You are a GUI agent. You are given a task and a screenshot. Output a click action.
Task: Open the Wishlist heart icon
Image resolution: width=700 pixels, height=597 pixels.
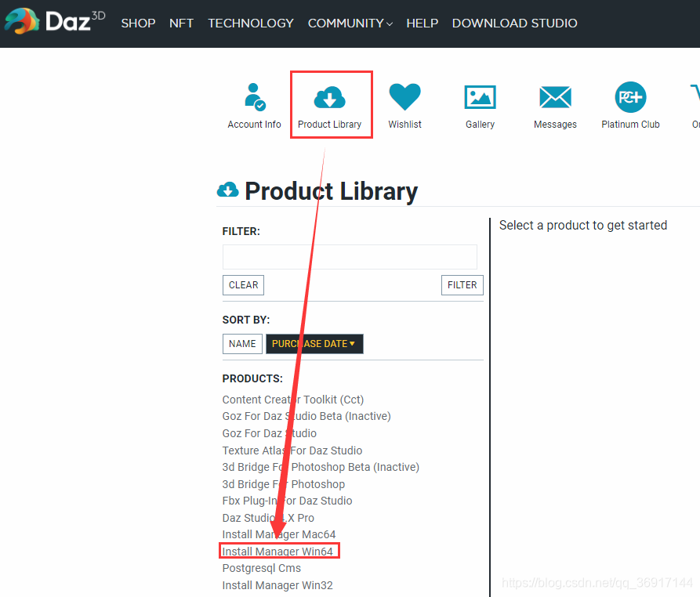coord(404,96)
